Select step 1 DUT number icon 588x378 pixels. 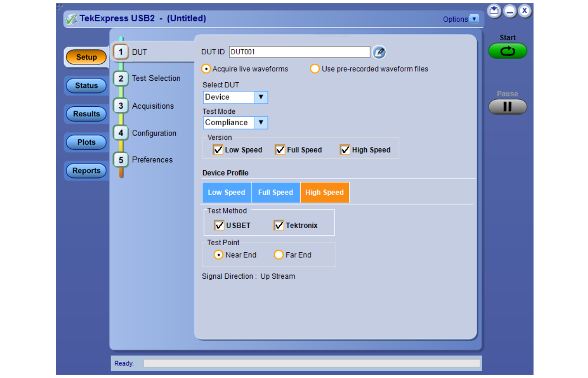[x=121, y=52]
